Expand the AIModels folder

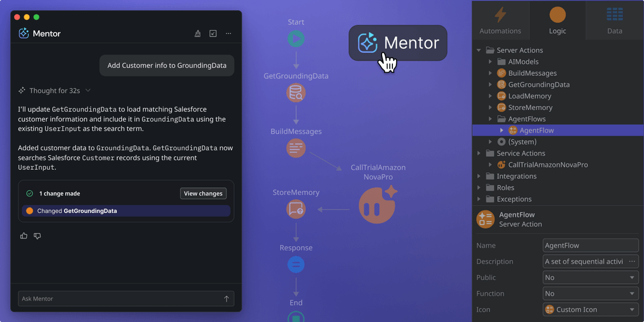pos(490,61)
